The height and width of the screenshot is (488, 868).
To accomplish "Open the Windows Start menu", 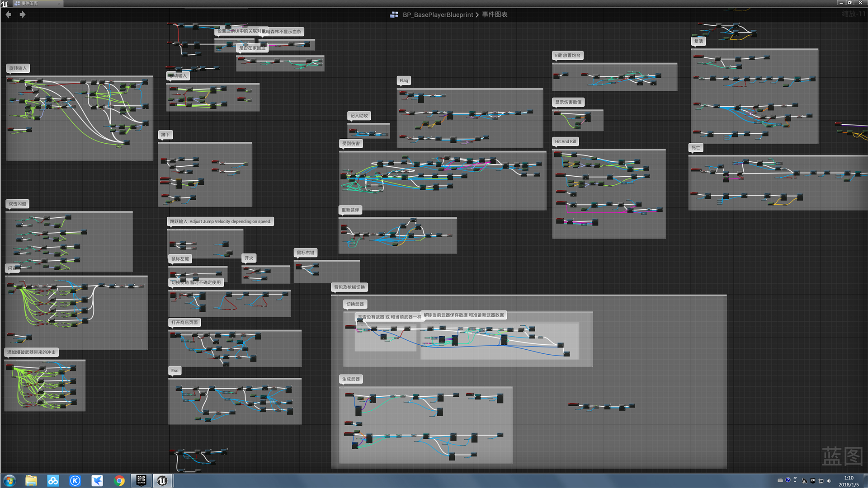I will pyautogui.click(x=9, y=480).
